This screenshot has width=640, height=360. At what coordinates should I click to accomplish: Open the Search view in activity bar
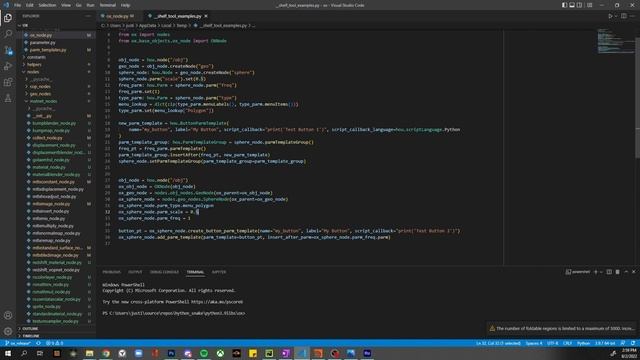pos(8,34)
